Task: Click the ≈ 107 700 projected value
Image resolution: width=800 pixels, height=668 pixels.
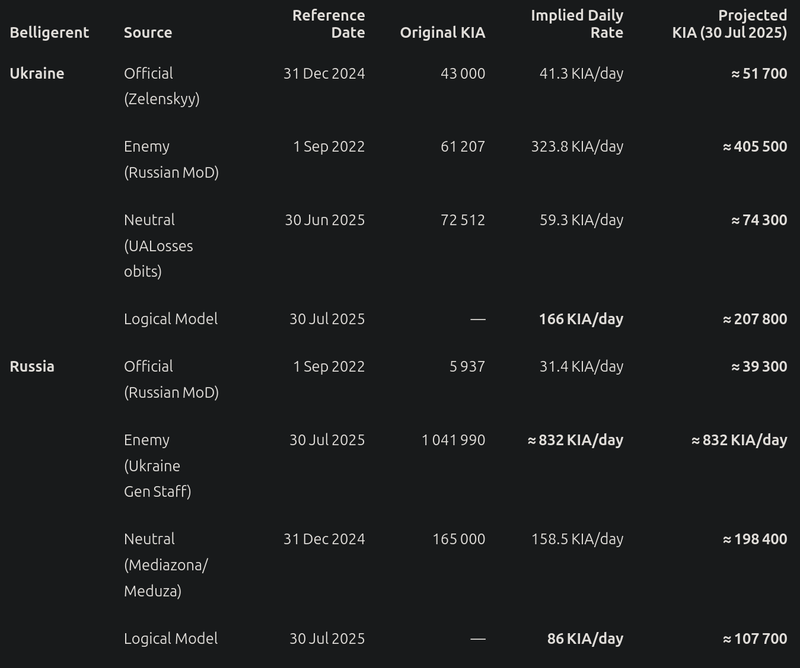Action: [755, 639]
